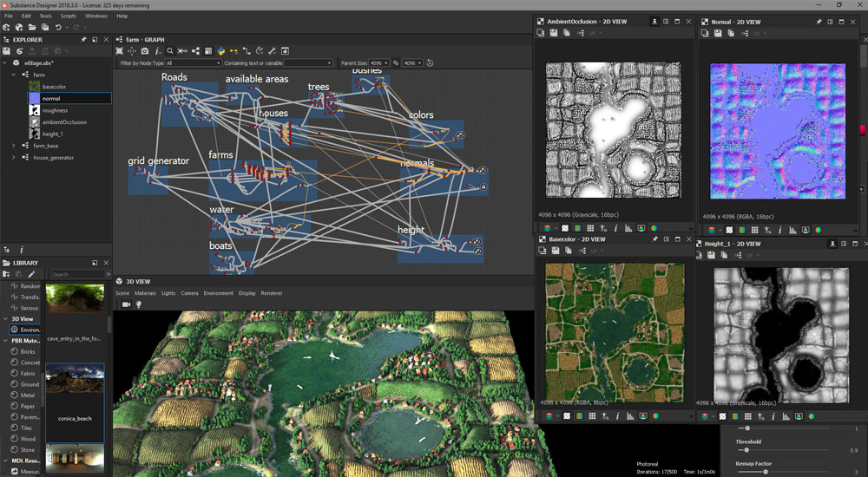Image resolution: width=868 pixels, height=477 pixels.
Task: Select the height_1 output in the Explorer
Action: tap(53, 134)
